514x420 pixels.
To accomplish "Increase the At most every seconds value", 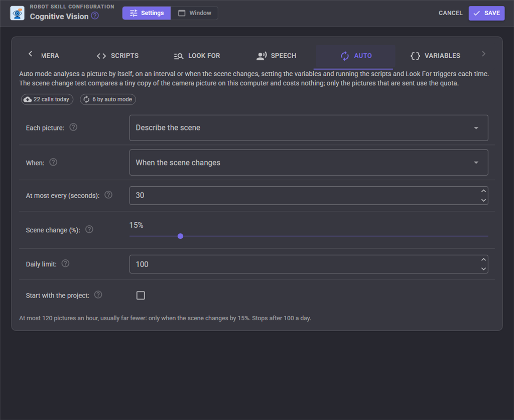I will click(x=483, y=191).
